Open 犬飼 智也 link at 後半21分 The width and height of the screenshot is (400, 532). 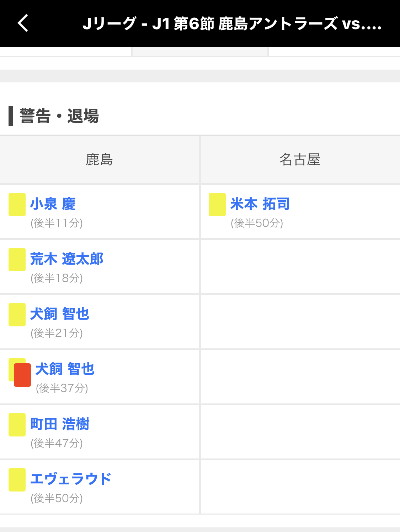(x=60, y=314)
